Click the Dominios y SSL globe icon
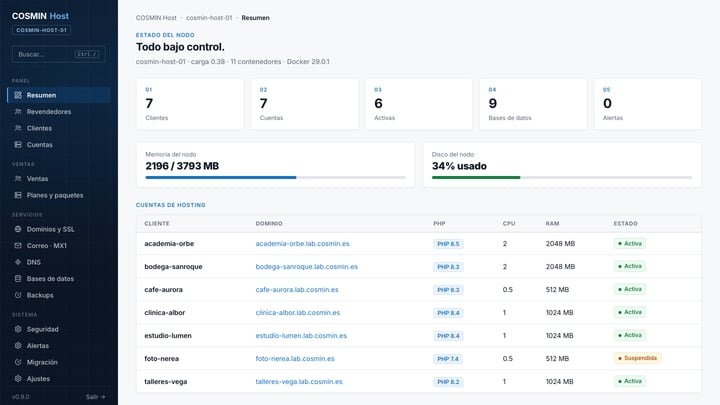The height and width of the screenshot is (405, 720). (x=18, y=229)
